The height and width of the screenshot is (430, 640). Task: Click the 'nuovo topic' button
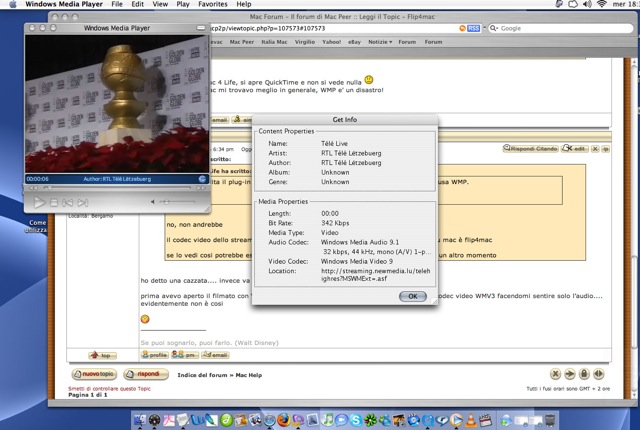tap(94, 374)
